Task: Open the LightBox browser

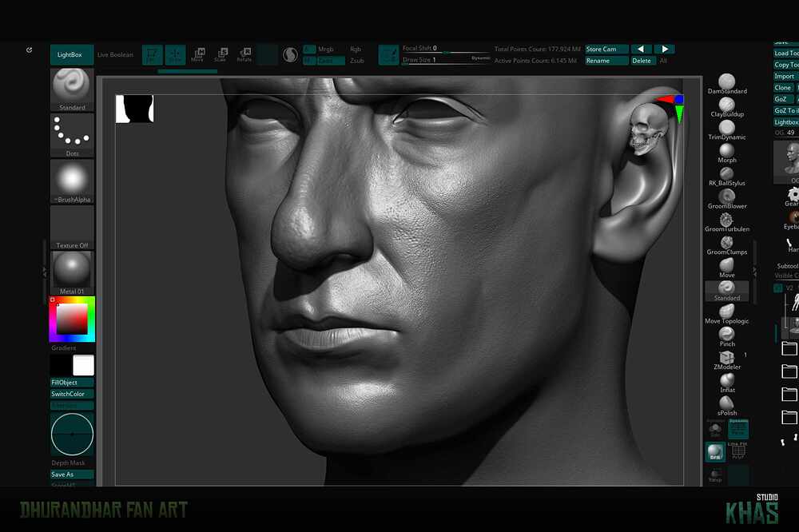Action: 71,54
